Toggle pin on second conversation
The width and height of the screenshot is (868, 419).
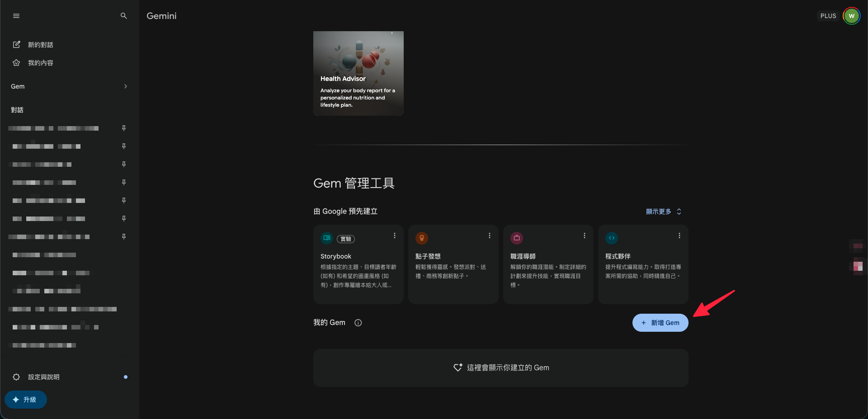tap(124, 146)
